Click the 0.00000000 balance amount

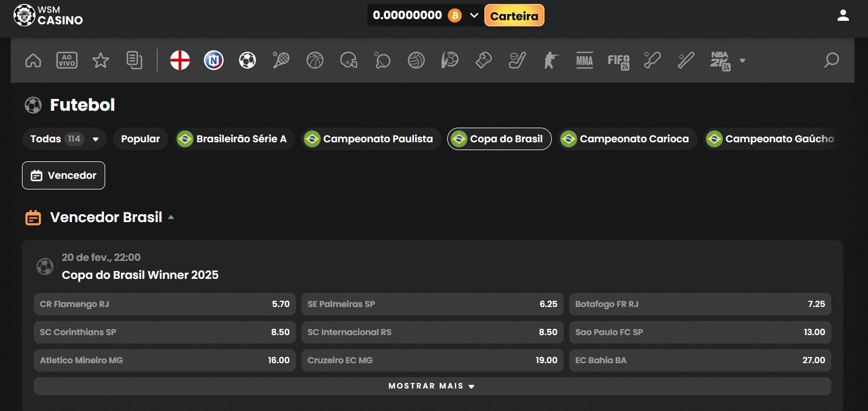click(x=407, y=16)
